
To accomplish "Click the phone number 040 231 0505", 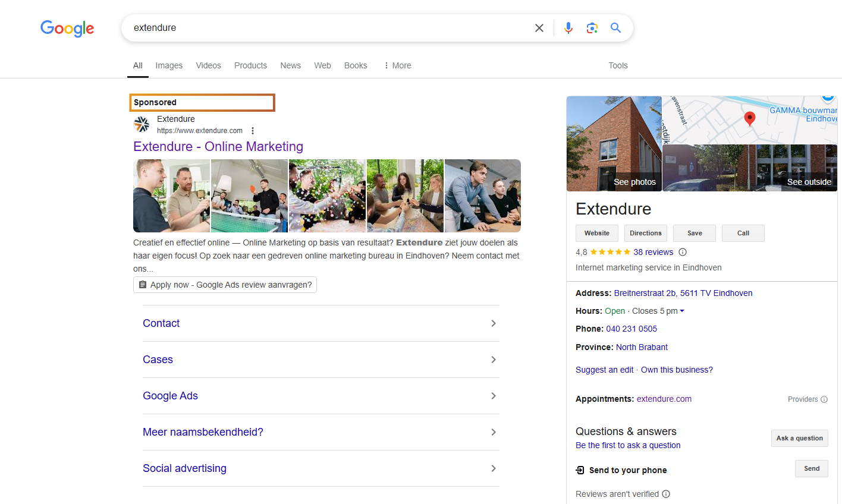I will click(631, 329).
